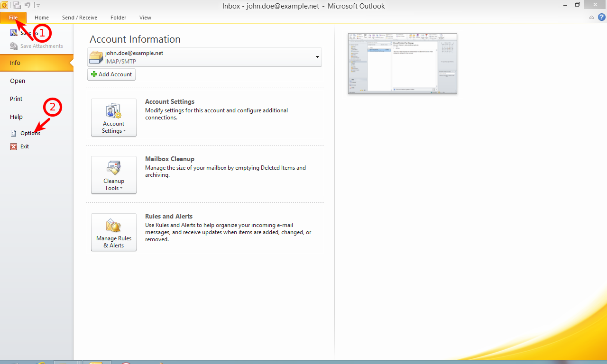
Task: Restore down the Outlook window
Action: 577,5
